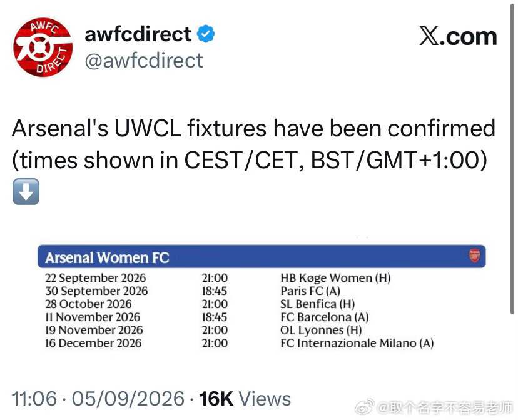Screen dimensions: 518x420
Task: Click the tweet text about UWCL fixtures
Action: click(254, 144)
